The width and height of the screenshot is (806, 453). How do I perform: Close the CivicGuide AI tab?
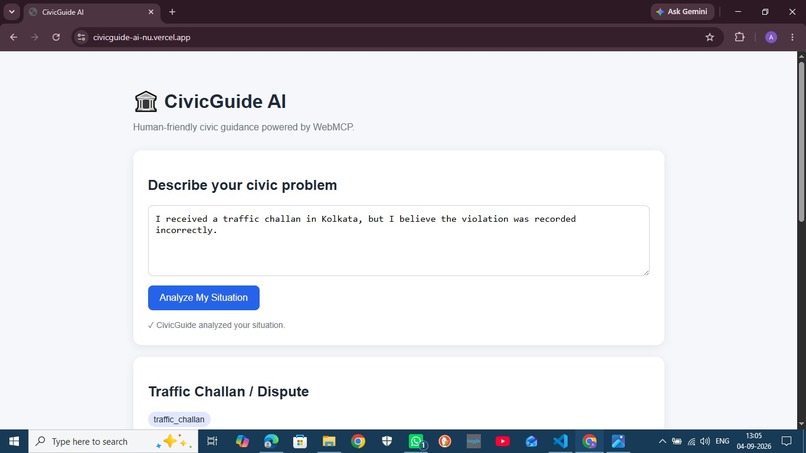[151, 12]
